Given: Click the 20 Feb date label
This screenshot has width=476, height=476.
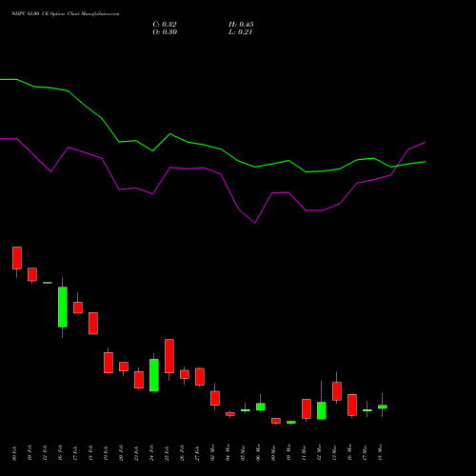Looking at the screenshot, I should 122,453.
